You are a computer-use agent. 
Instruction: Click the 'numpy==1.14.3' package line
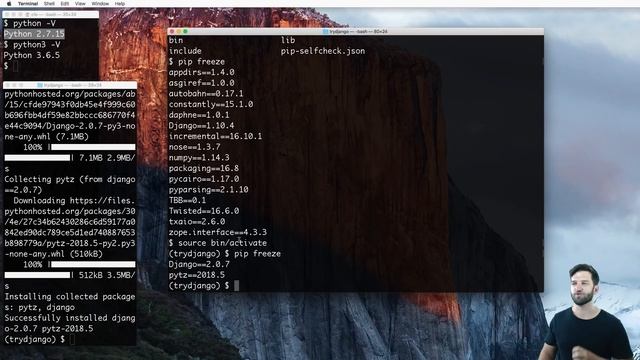point(199,158)
